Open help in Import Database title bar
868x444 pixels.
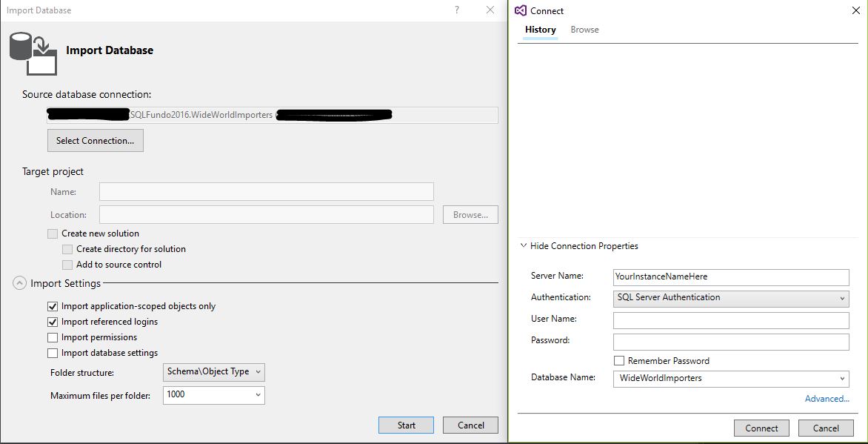click(x=457, y=10)
